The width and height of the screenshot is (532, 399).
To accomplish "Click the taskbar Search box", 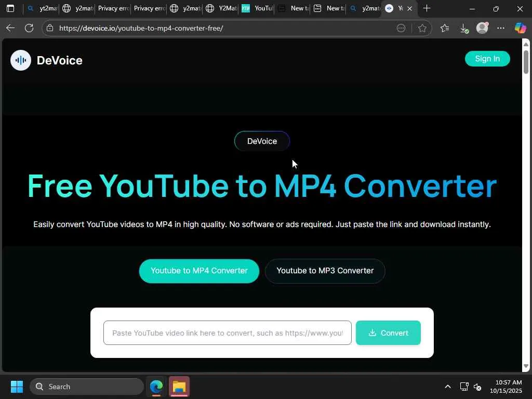I will pos(87,387).
